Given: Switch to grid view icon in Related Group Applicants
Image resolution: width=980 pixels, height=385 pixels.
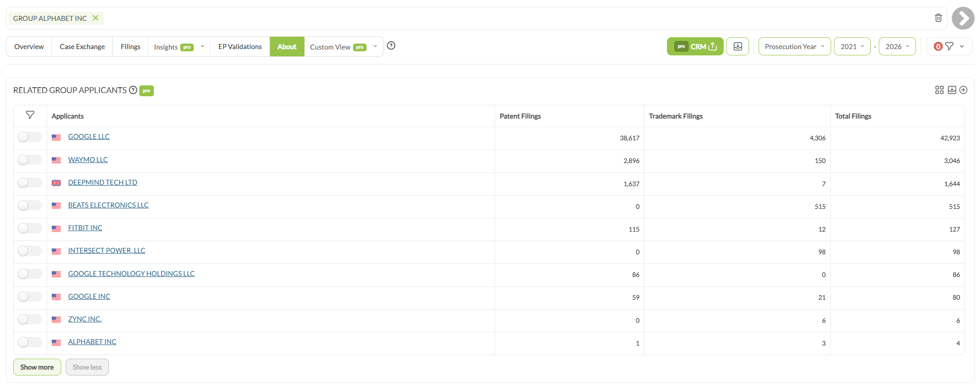Looking at the screenshot, I should 939,90.
